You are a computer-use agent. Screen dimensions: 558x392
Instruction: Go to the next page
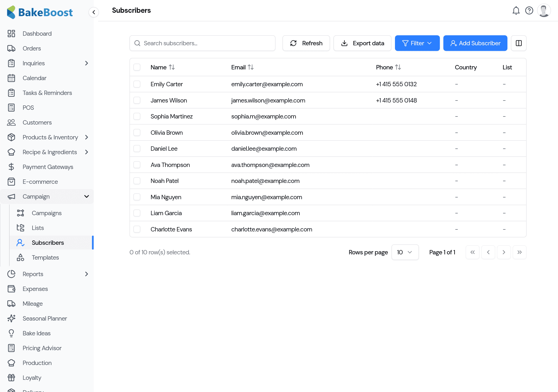pyautogui.click(x=504, y=252)
